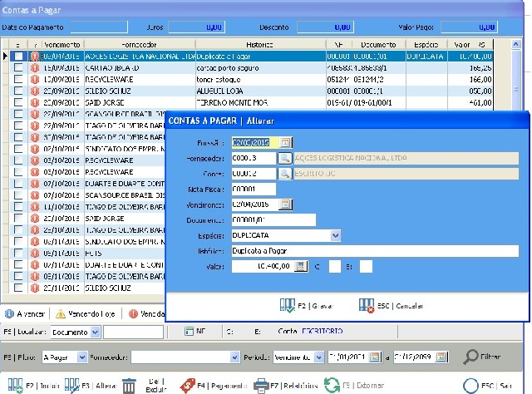This screenshot has height=394, width=532.
Task: Expand the Filtro A Pagar dropdown
Action: click(x=81, y=357)
